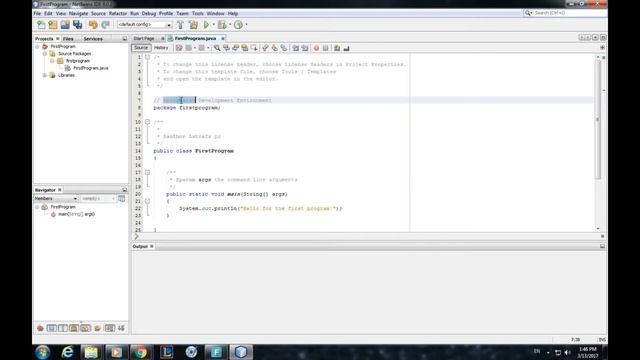Switch to the Services tab
Screen dimensions: 640x360
(x=93, y=39)
